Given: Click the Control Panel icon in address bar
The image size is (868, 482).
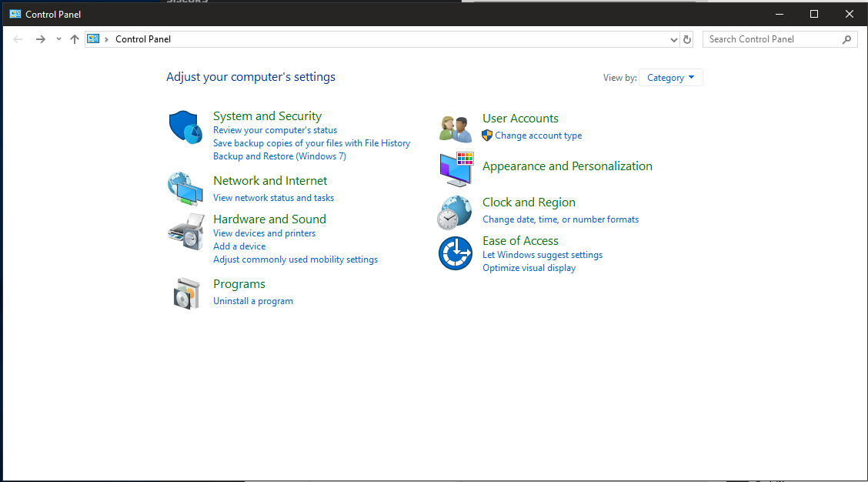Looking at the screenshot, I should 94,38.
